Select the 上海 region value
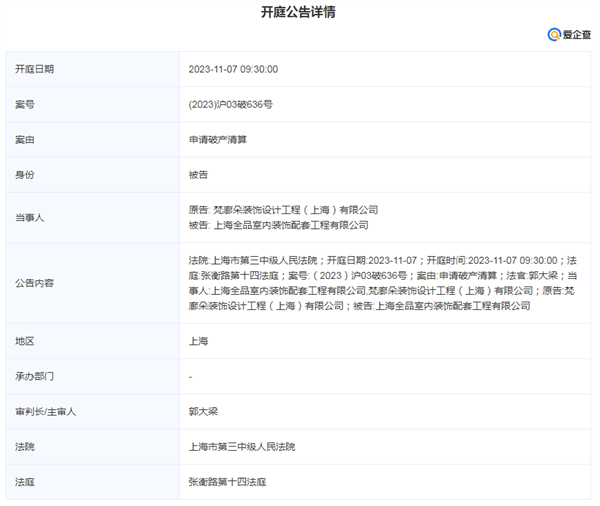Image resolution: width=600 pixels, height=506 pixels. pos(198,341)
